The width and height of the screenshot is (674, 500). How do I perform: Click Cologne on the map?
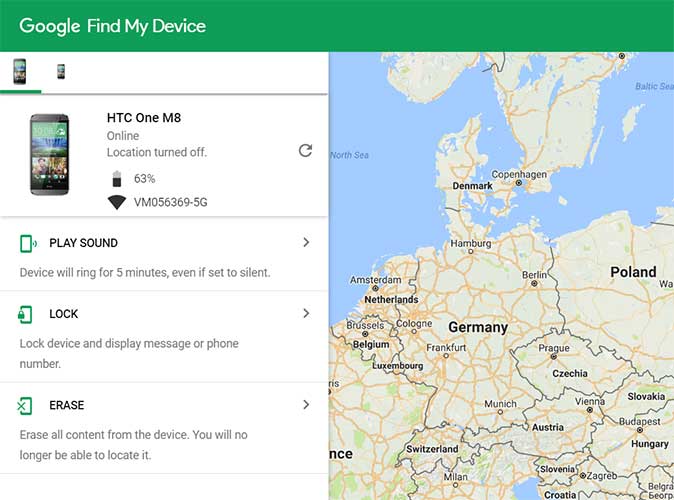(x=414, y=323)
